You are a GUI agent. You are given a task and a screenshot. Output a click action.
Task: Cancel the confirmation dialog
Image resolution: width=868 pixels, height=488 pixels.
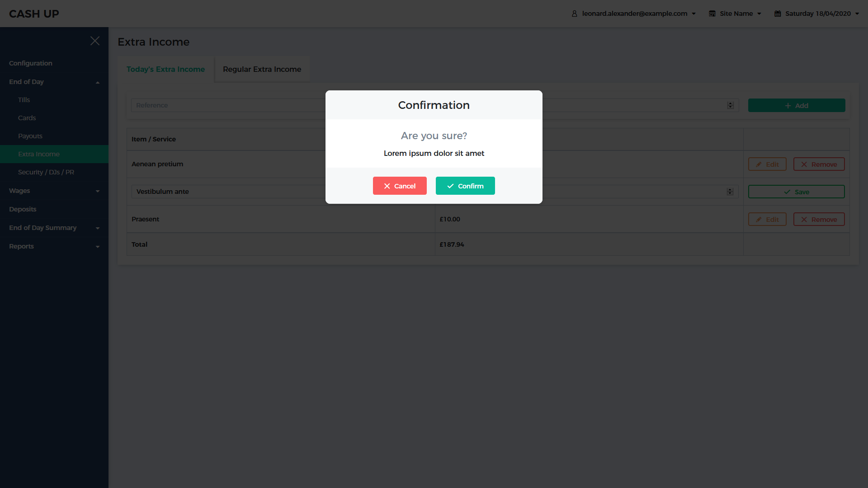[400, 186]
